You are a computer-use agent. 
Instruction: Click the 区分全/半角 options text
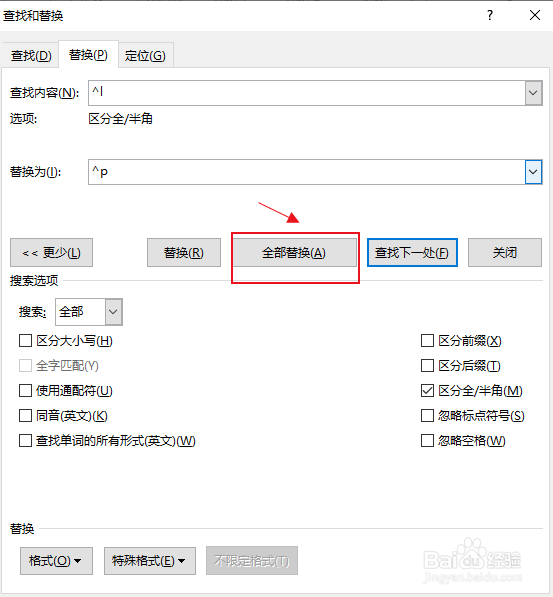click(x=120, y=119)
